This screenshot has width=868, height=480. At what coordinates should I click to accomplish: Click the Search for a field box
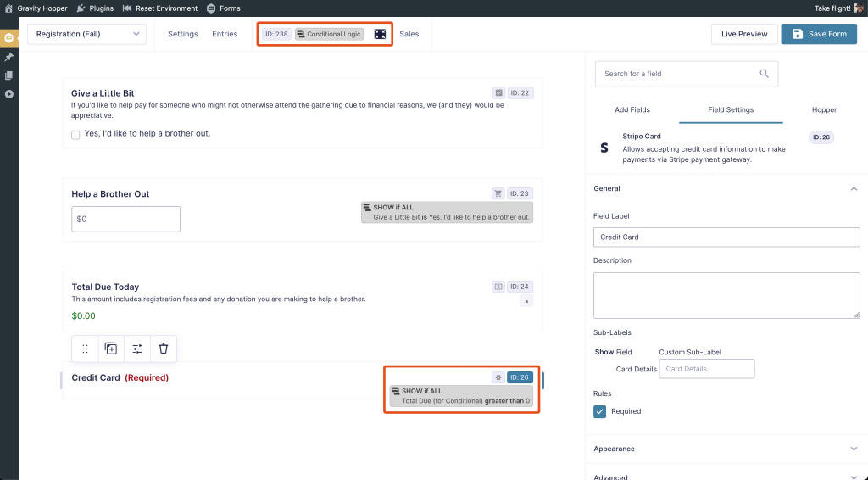pyautogui.click(x=687, y=74)
